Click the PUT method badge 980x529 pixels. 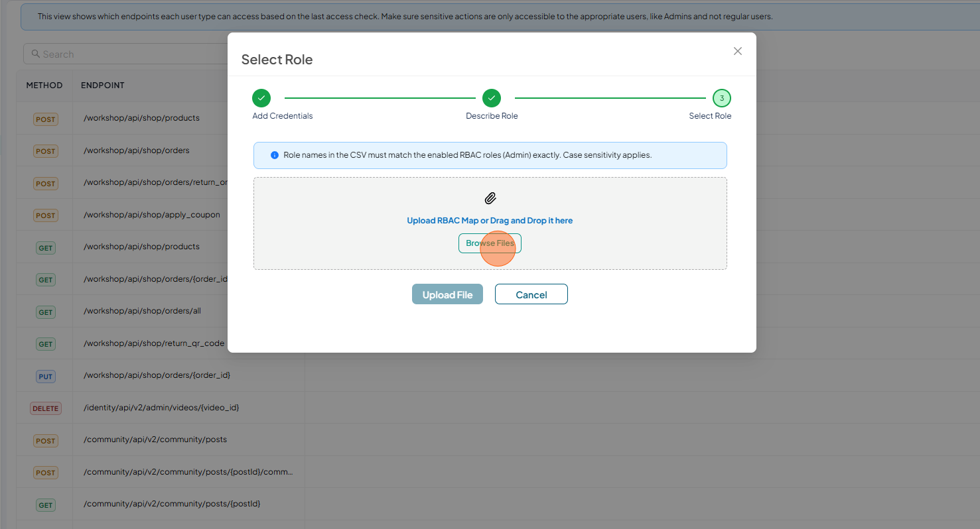pos(45,376)
